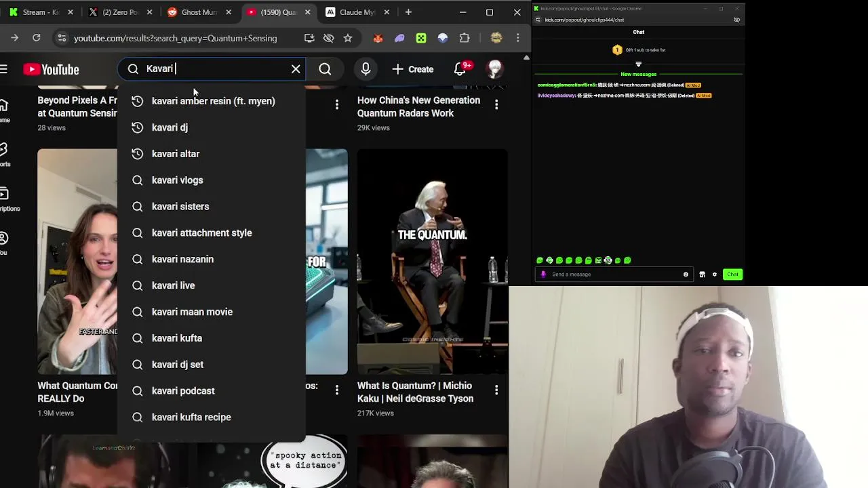Open 'What Is Quantum? | Michio Kaku' video title
This screenshot has height=488, width=868.
click(415, 392)
